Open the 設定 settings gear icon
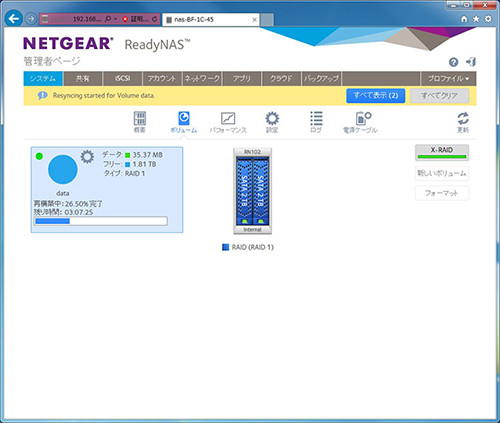This screenshot has width=500, height=423. [272, 122]
